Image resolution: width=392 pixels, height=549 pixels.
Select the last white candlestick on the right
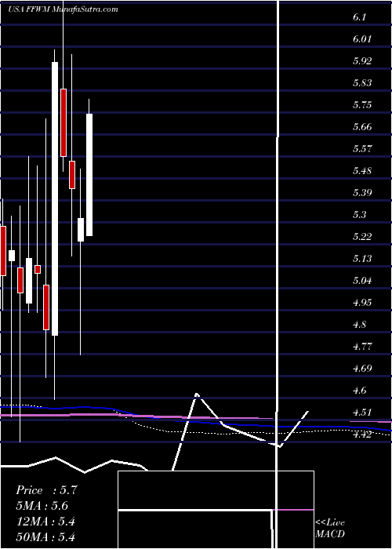pyautogui.click(x=89, y=175)
